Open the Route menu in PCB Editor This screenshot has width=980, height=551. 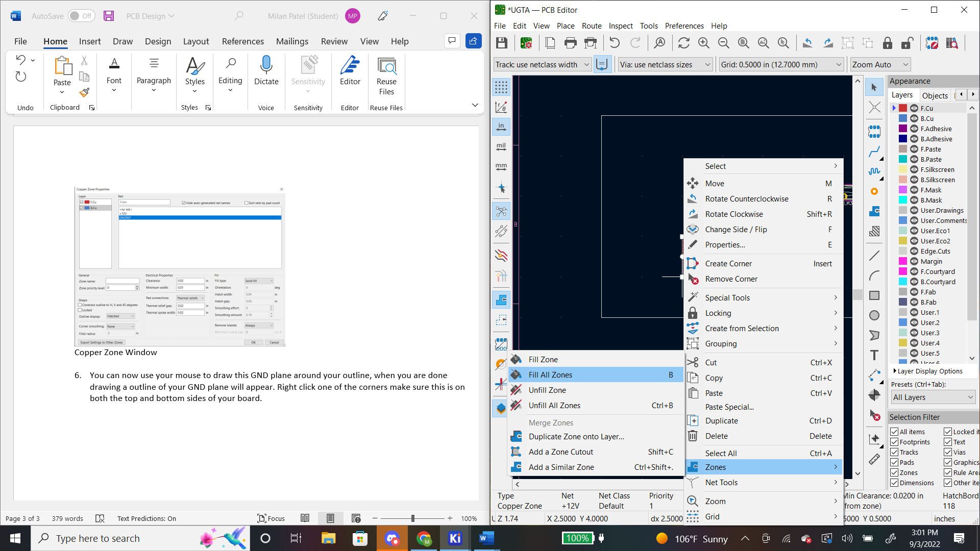pos(592,26)
